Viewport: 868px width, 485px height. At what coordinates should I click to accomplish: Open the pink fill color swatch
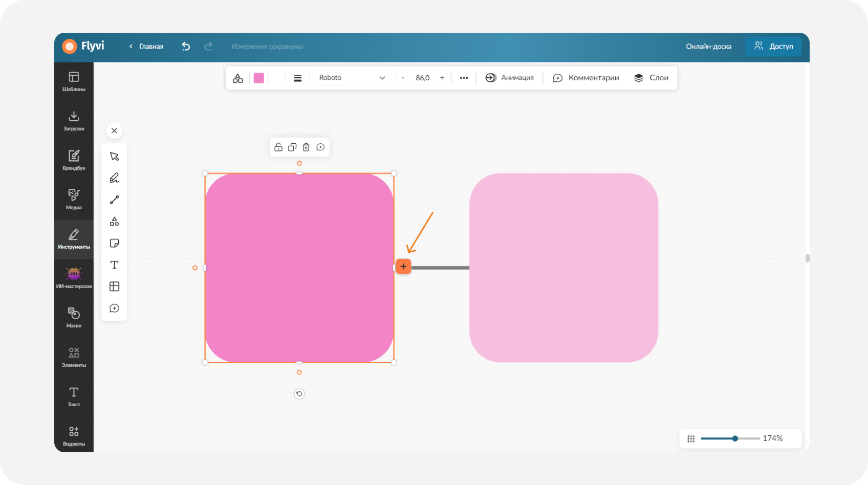259,78
